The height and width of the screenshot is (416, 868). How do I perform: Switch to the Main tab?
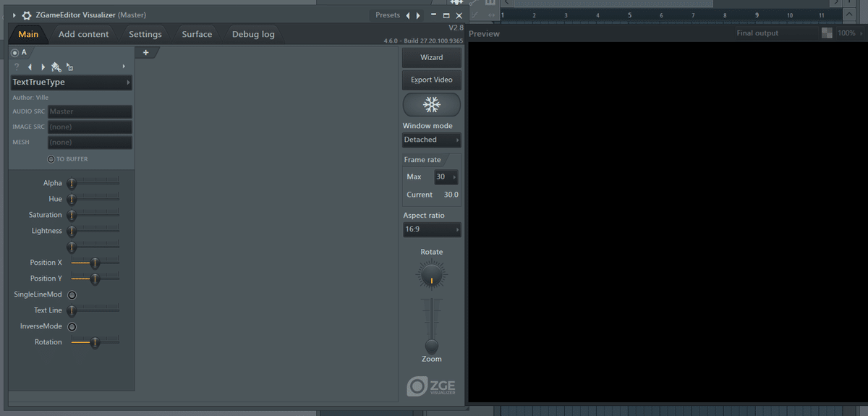point(28,34)
